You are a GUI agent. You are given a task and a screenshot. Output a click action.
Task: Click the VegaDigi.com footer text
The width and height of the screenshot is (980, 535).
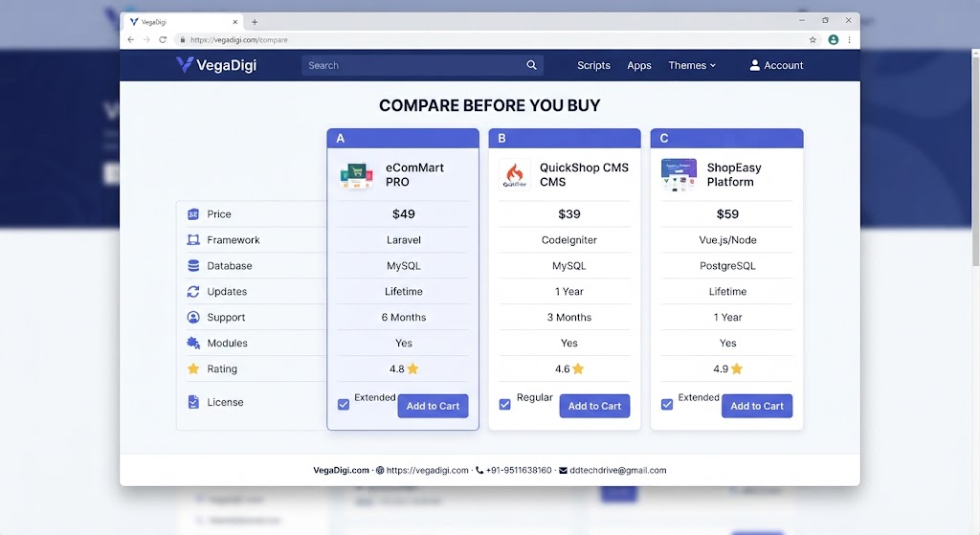coord(342,470)
